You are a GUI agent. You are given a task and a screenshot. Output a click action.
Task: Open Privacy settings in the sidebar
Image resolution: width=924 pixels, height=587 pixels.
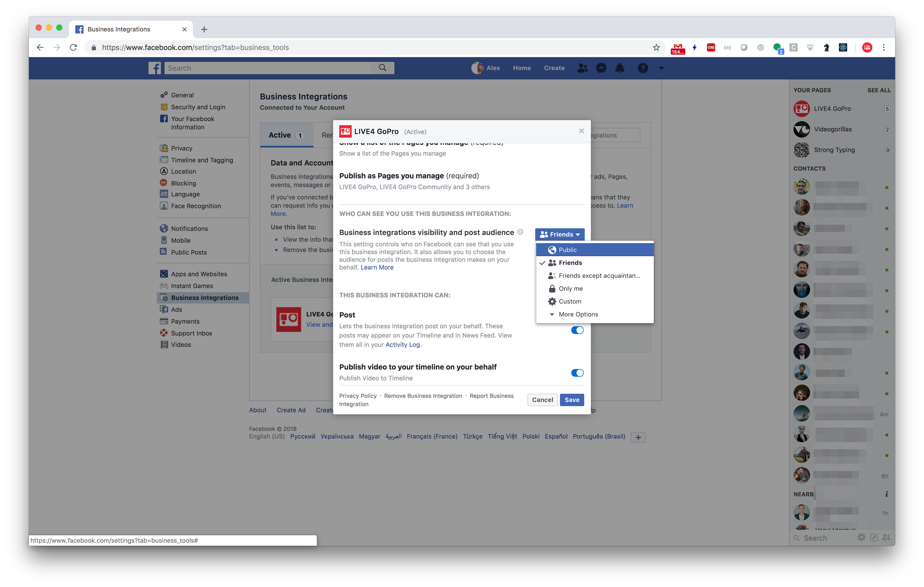pyautogui.click(x=181, y=148)
